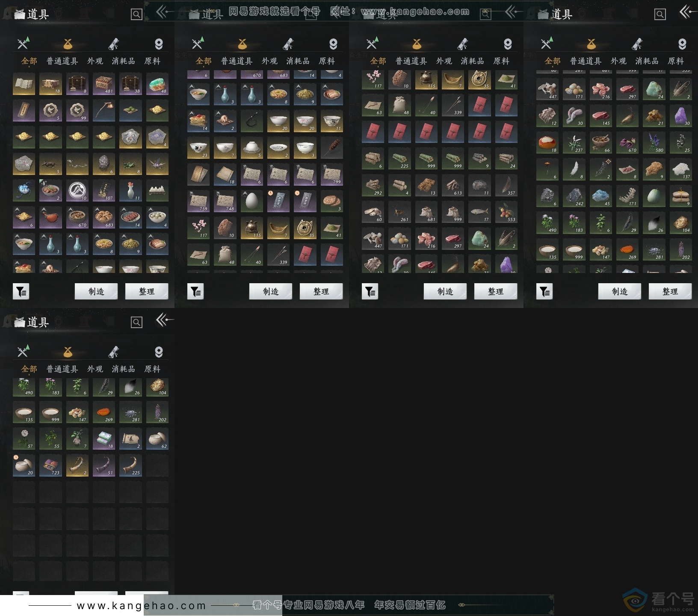Switch to the 消耗品 tab in the top-right panel
This screenshot has width=698, height=616.
[647, 61]
